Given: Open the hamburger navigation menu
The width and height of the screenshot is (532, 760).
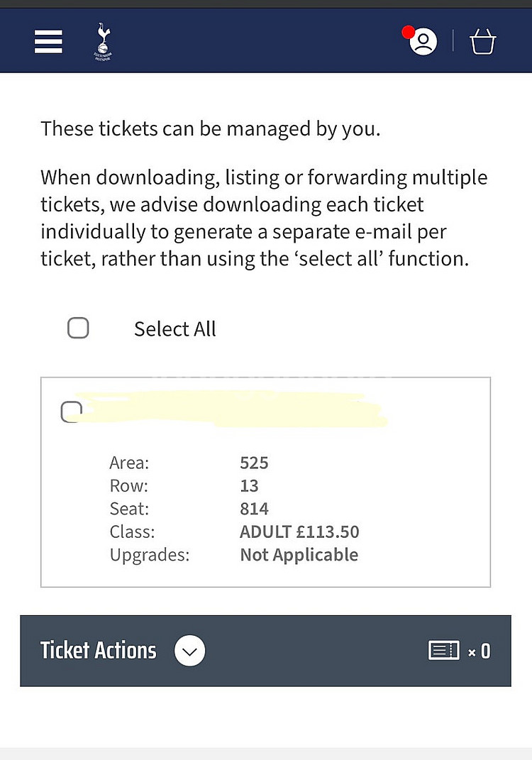Looking at the screenshot, I should (x=48, y=41).
